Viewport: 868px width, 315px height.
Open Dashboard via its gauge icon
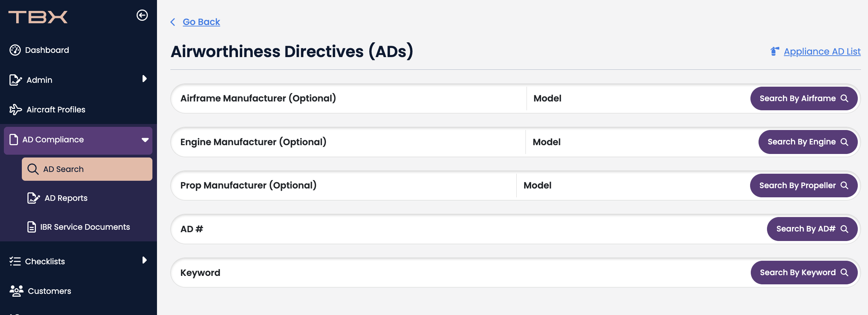tap(15, 50)
